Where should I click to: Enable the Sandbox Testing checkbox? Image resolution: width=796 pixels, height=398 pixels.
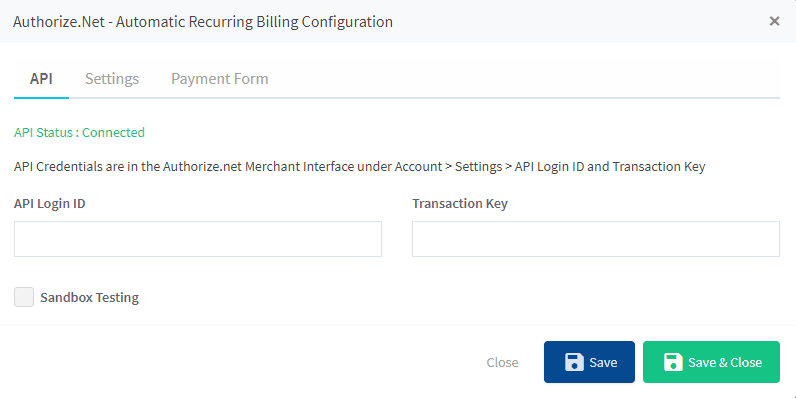point(24,297)
